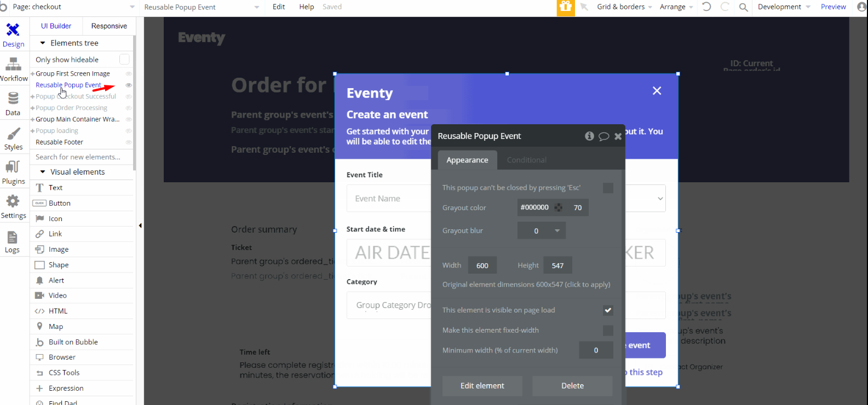Screen dimensions: 868x405
Task: Open search with the magnifier icon
Action: coord(743,7)
